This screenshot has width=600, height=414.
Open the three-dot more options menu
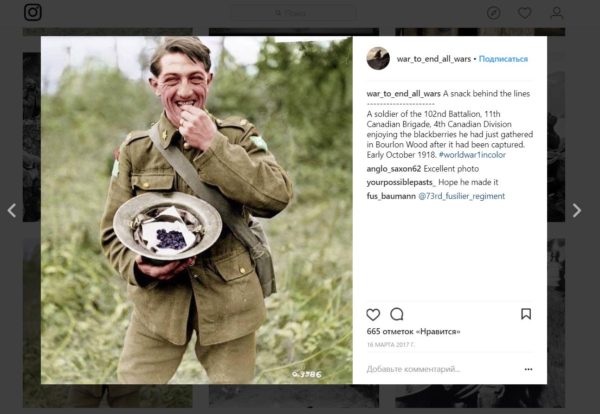[x=528, y=369]
